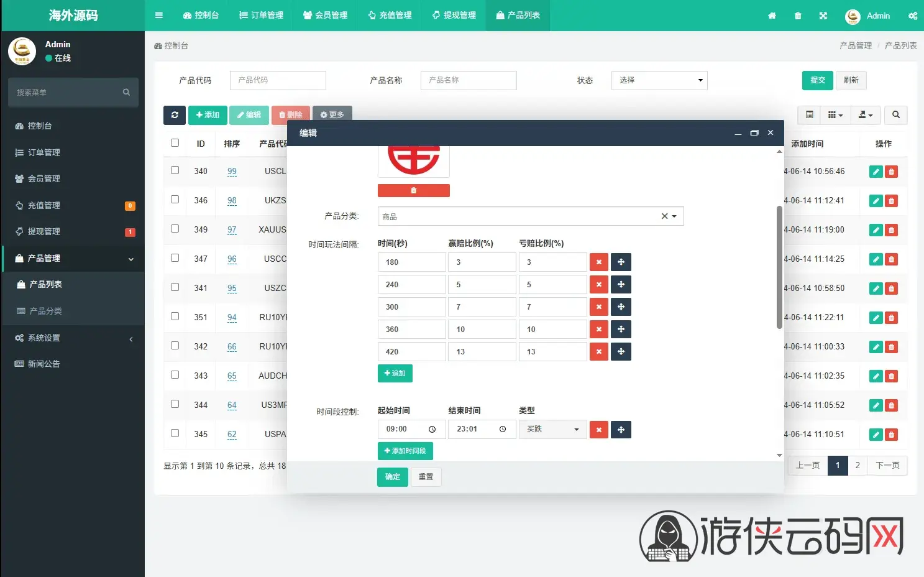Click 追加 to add interval row

pos(395,374)
